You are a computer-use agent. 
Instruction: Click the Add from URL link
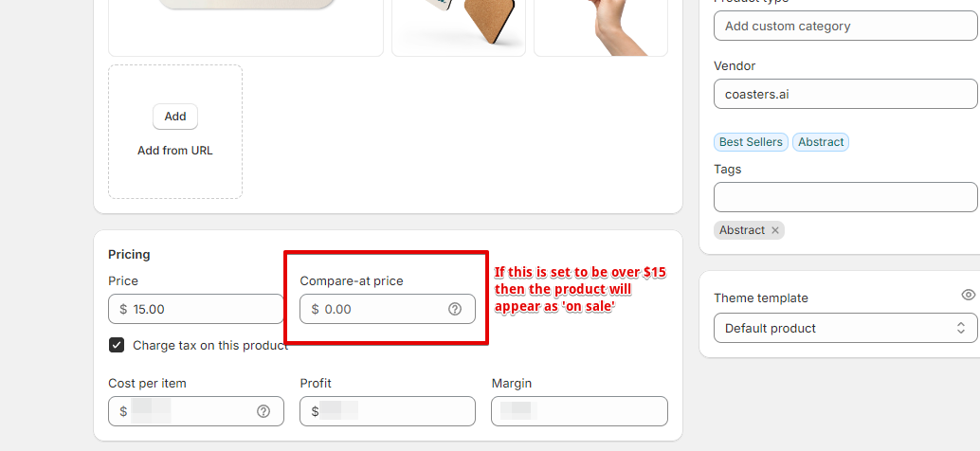click(175, 151)
